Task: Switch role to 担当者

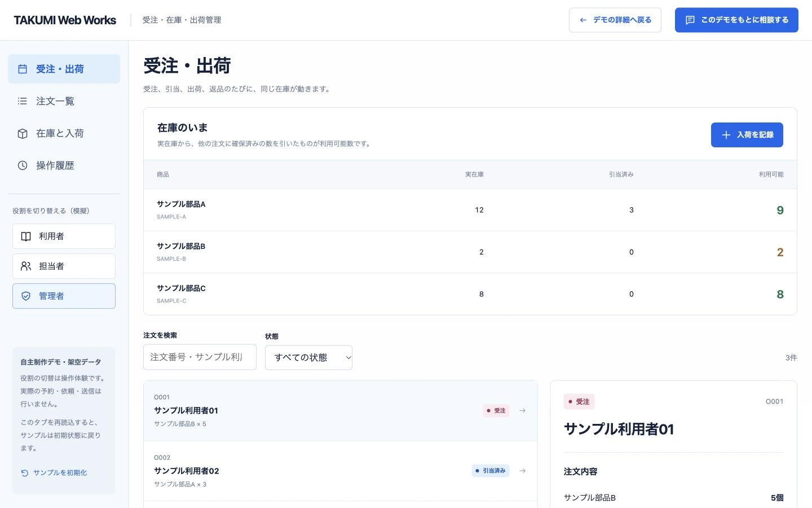Action: pos(64,266)
